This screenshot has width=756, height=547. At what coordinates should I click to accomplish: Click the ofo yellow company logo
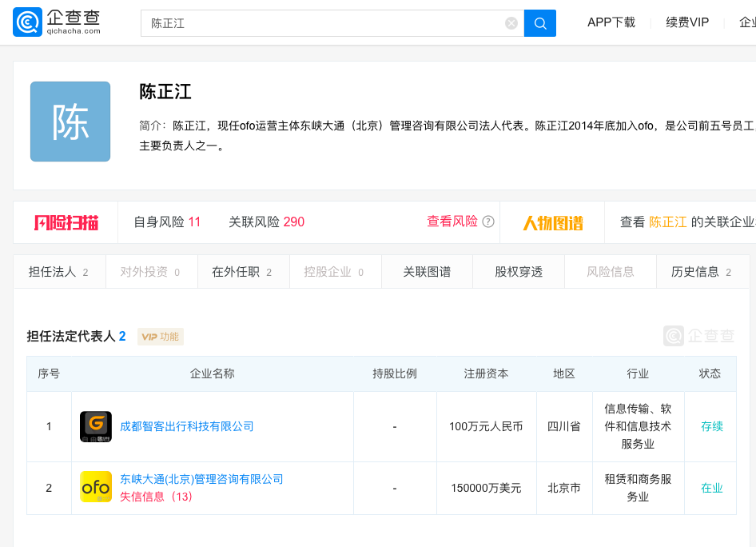tap(96, 487)
